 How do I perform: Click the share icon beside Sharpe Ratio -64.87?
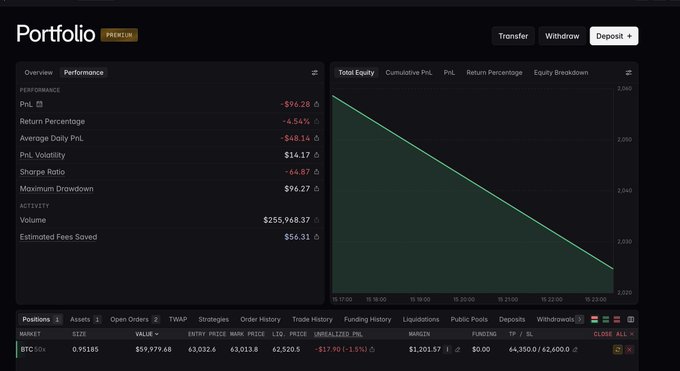coord(317,172)
